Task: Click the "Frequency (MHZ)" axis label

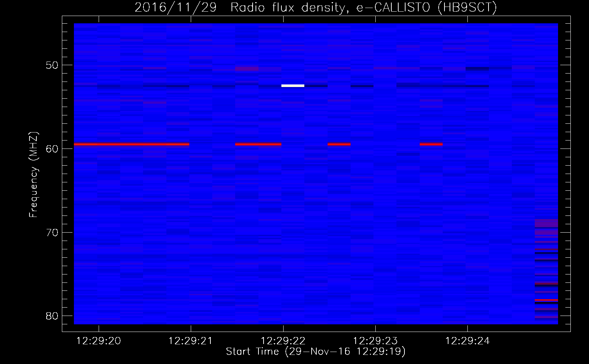Action: pos(33,175)
